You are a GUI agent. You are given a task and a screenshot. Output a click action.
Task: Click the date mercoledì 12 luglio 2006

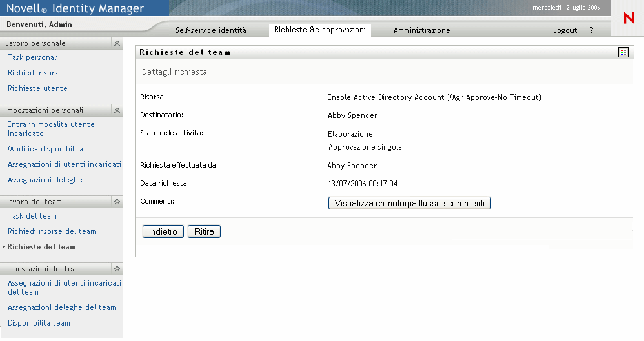click(x=567, y=7)
